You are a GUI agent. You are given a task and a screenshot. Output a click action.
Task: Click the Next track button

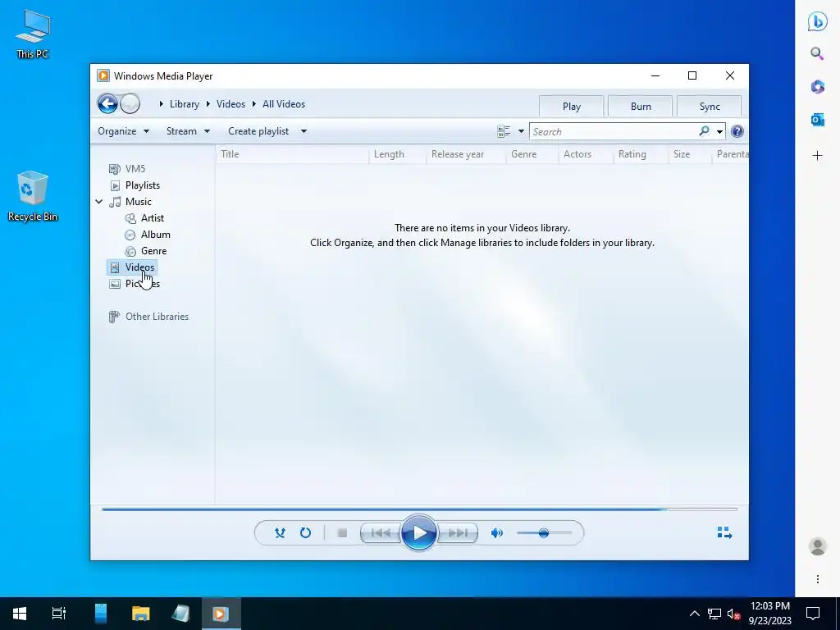click(457, 533)
